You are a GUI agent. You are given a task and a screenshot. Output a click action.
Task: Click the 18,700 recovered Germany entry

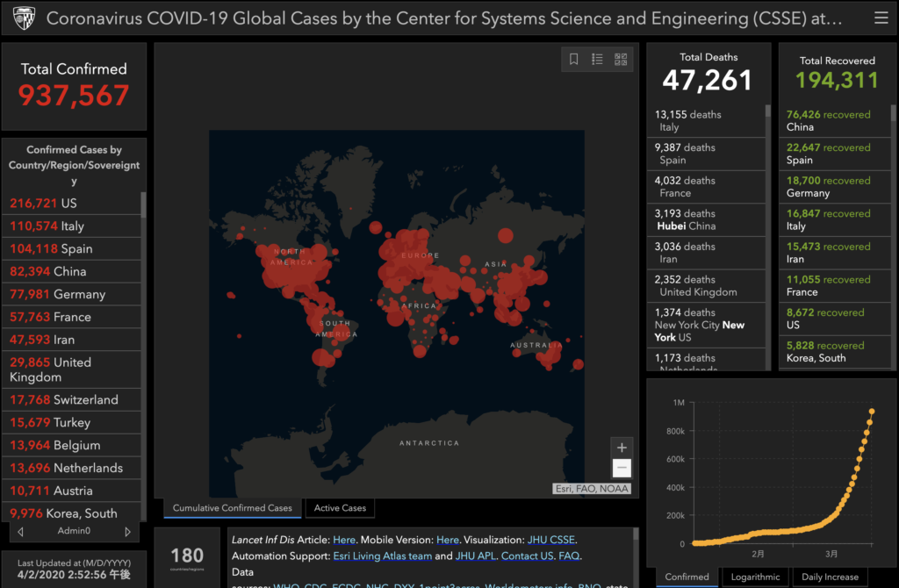(x=835, y=187)
